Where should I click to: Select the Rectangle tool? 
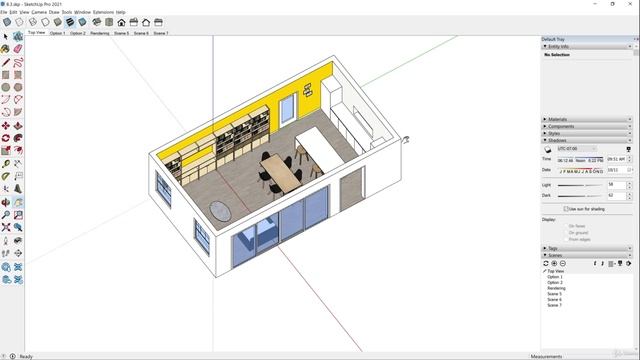coord(6,75)
